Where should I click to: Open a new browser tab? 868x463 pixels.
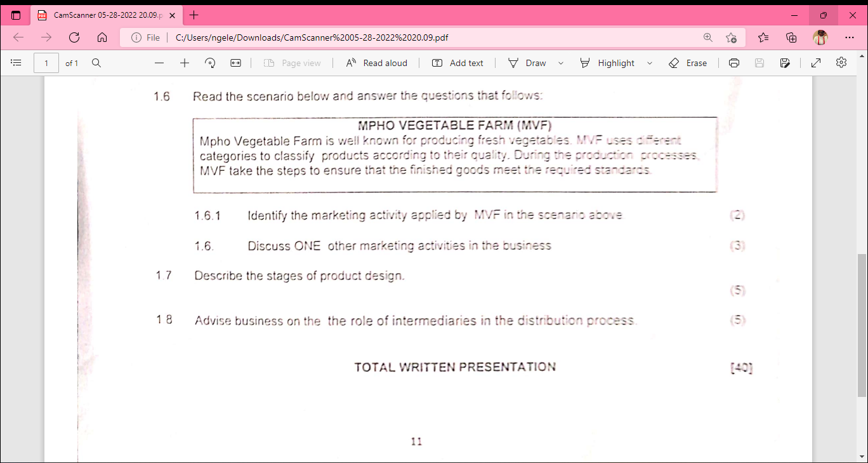tap(194, 13)
